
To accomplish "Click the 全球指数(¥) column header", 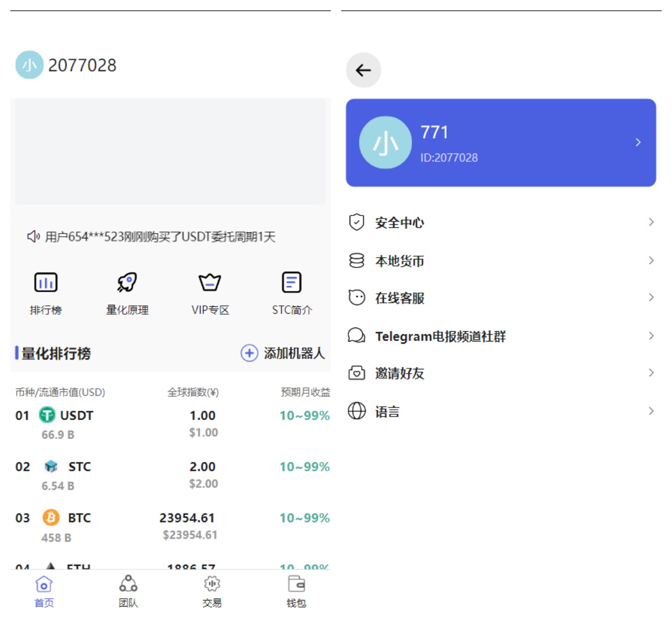I will point(193,392).
